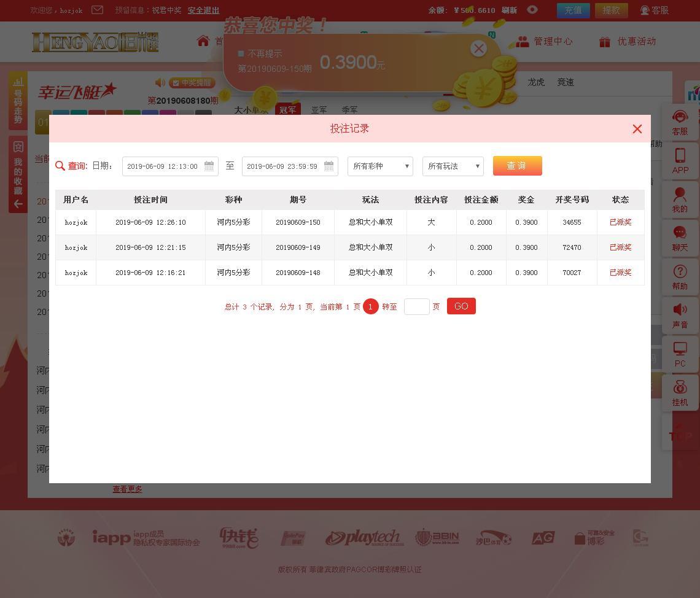Viewport: 700px width, 598px height.
Task: Open the 优惠活动 menu item
Action: click(x=628, y=42)
